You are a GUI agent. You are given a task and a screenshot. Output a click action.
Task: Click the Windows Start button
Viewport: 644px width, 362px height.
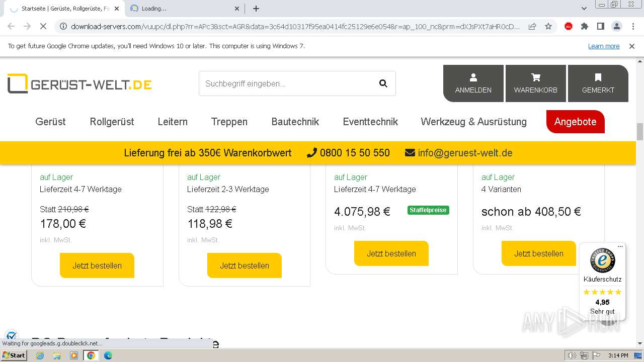[x=14, y=355]
